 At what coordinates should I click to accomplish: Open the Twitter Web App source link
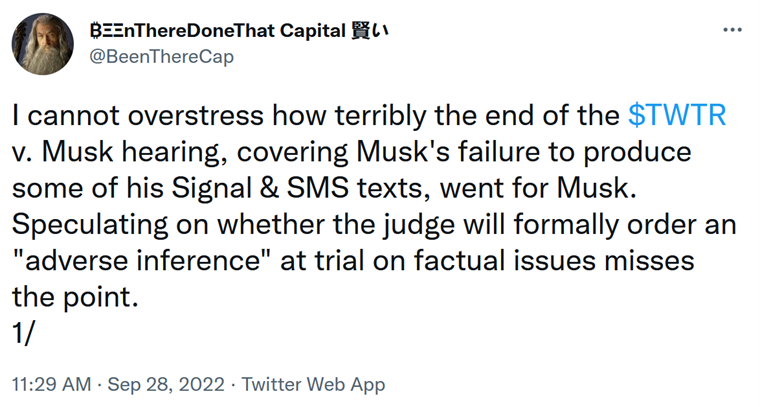tap(313, 384)
